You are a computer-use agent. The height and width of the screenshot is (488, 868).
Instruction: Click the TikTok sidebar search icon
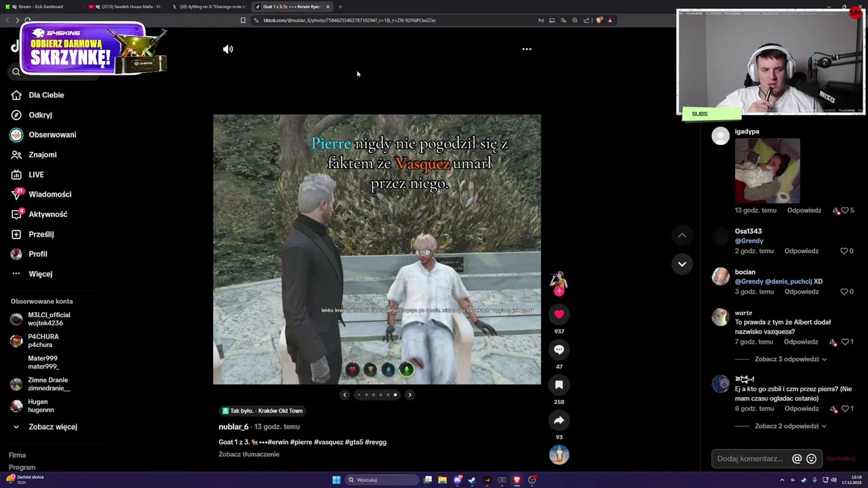click(x=16, y=72)
